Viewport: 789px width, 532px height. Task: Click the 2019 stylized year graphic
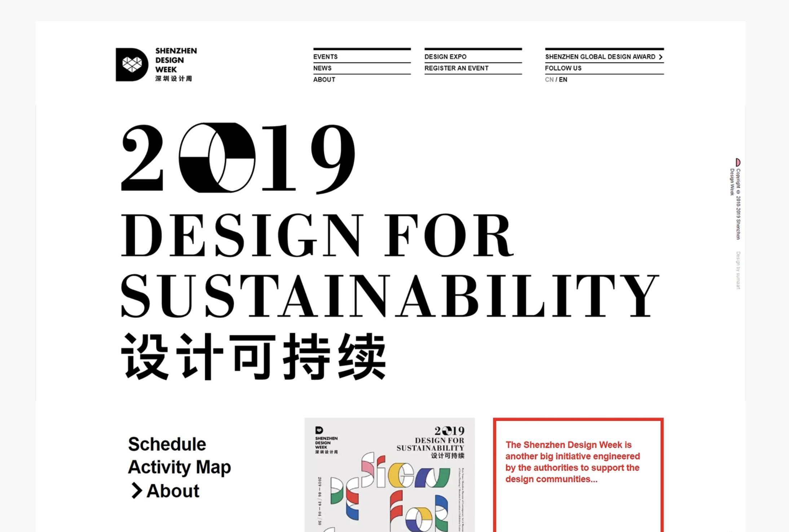click(238, 158)
